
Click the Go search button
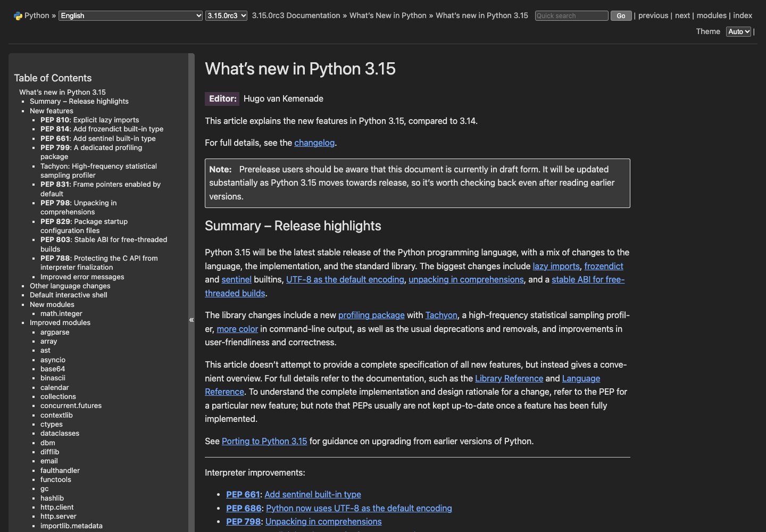[621, 16]
